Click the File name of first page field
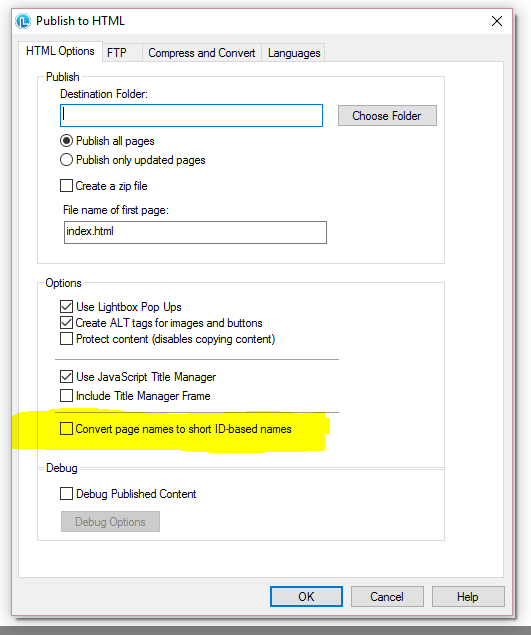The image size is (531, 635). (195, 232)
